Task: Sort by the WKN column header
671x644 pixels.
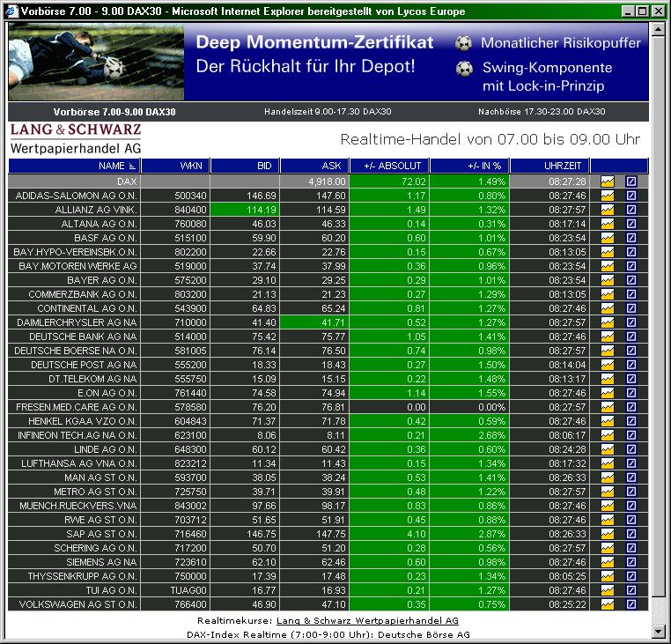Action: point(175,166)
